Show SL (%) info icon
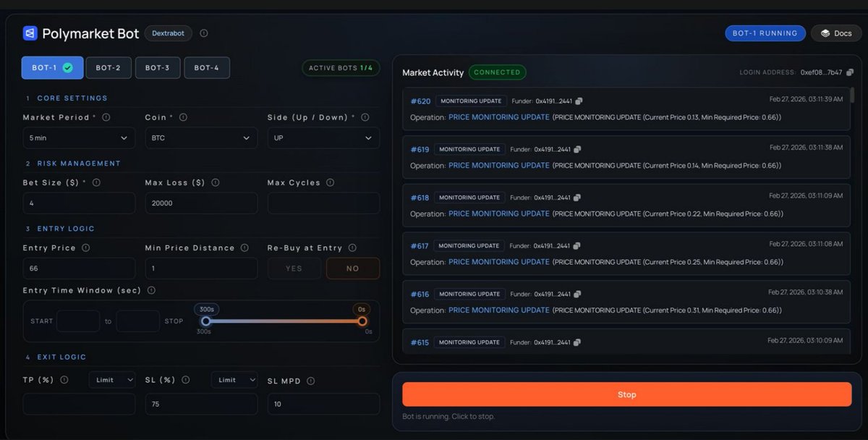This screenshot has height=440, width=868. [186, 380]
